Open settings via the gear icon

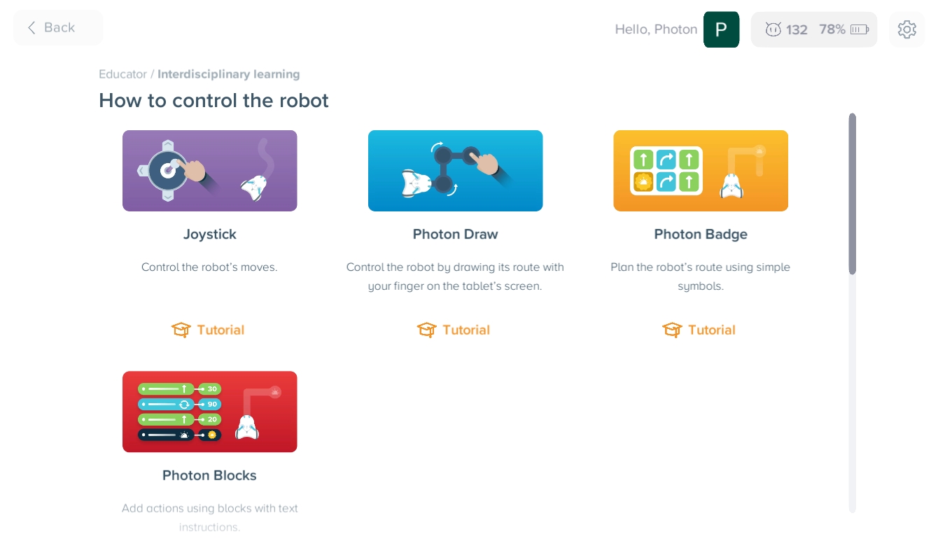[x=906, y=29]
